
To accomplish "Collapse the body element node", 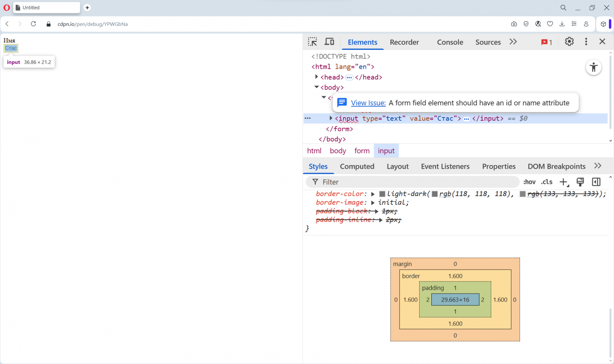I will point(316,87).
